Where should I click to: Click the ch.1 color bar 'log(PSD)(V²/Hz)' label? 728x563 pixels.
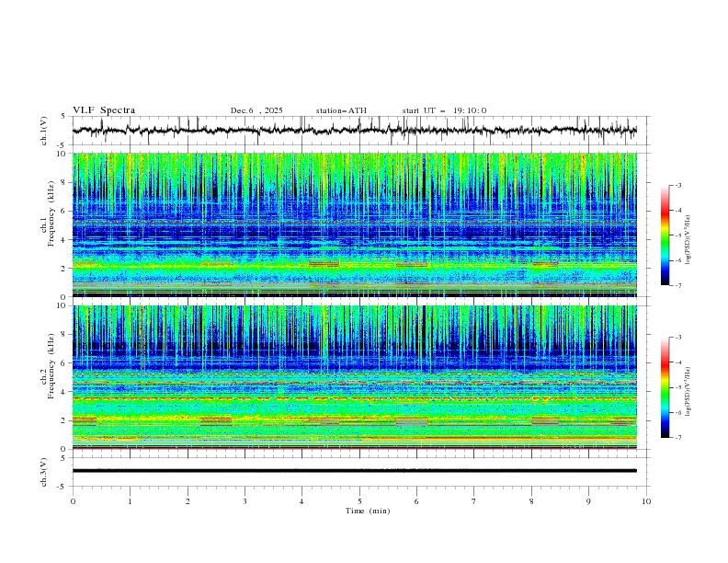point(688,240)
